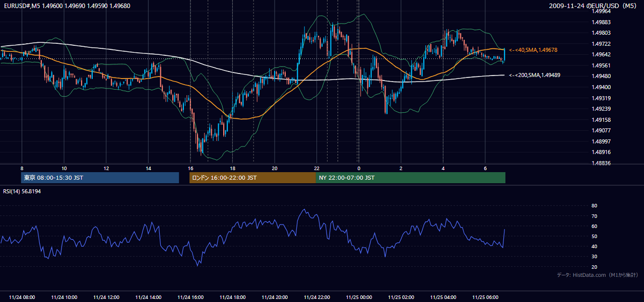Click price level 1.49077 on axis
Viewport: 644px width, 302px height.
pyautogui.click(x=601, y=130)
